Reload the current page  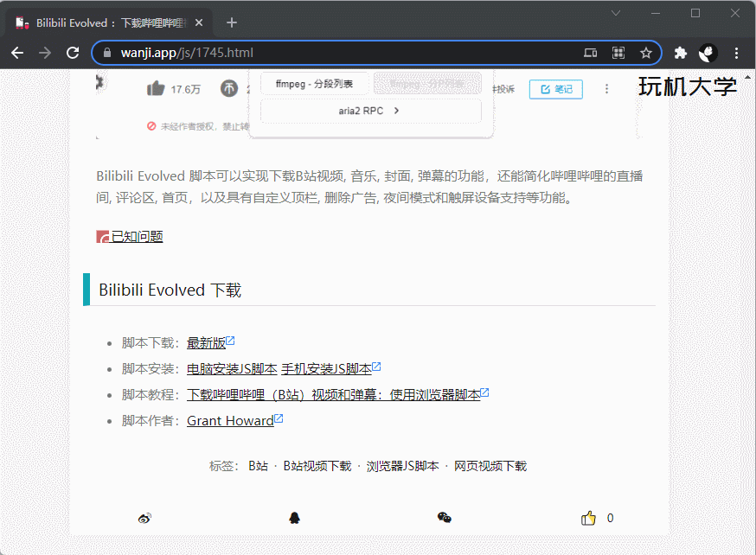[73, 53]
